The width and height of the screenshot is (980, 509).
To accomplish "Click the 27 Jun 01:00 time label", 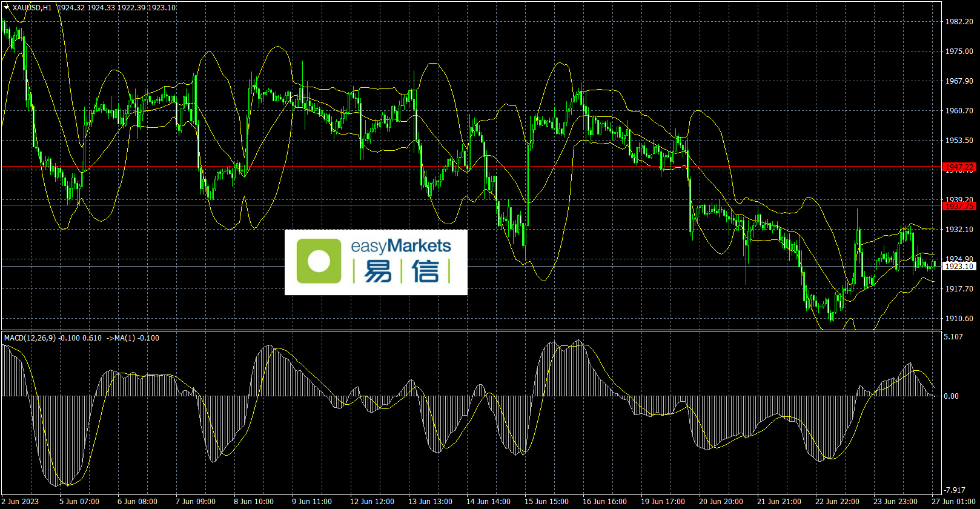I will (x=953, y=502).
